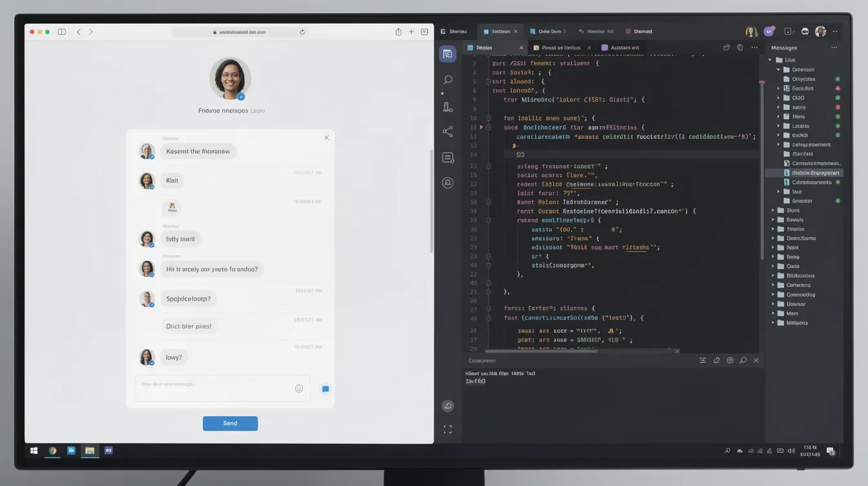This screenshot has height=486, width=868.
Task: Click the browser's share icon
Action: coord(398,32)
